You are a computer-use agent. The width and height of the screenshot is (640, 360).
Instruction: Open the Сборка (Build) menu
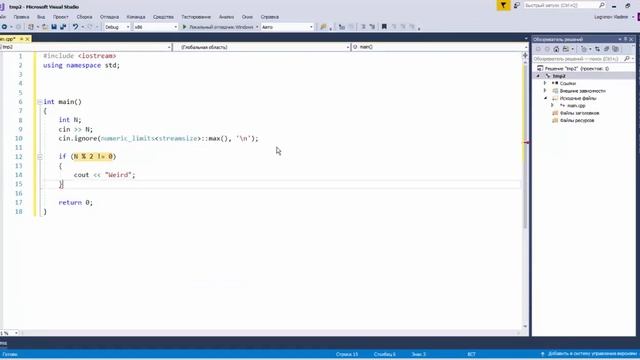pos(84,17)
